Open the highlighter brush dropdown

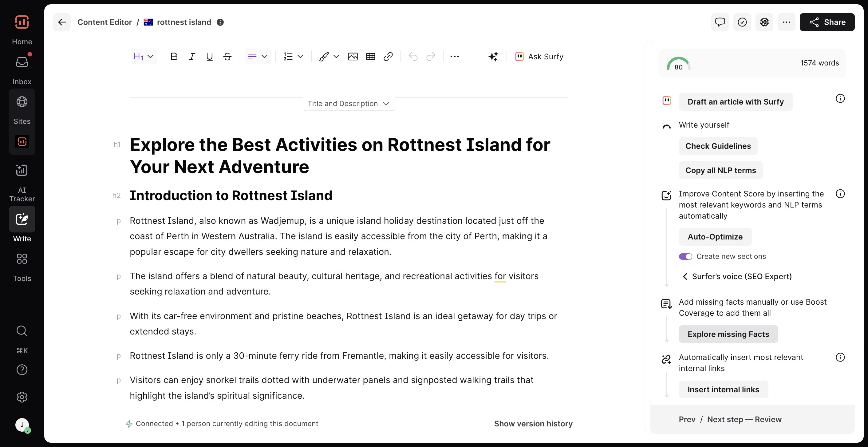tap(329, 57)
